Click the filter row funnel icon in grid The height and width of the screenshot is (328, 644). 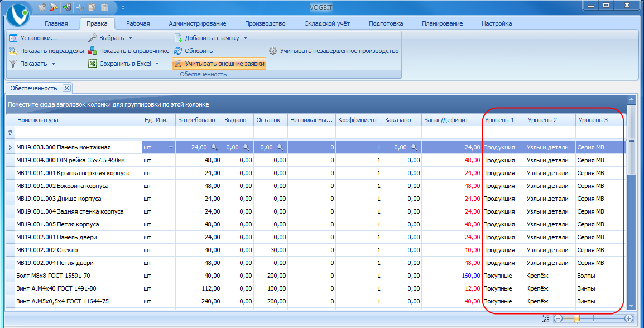[10, 133]
